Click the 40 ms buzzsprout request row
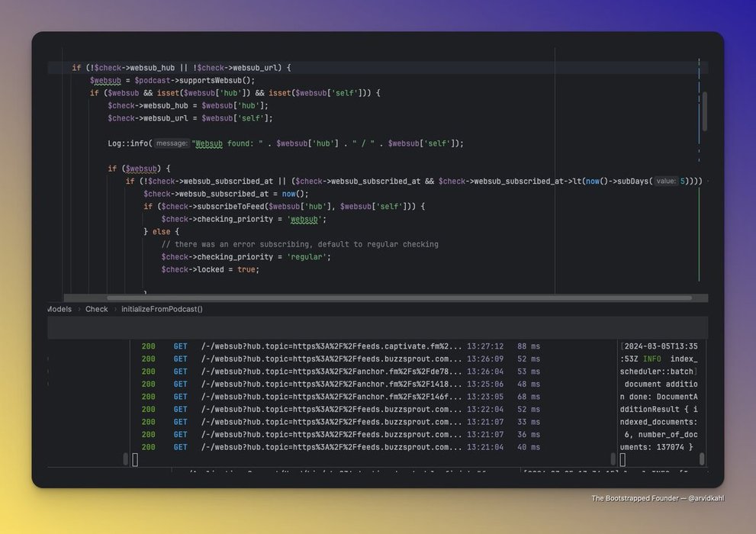Screen dimensions: 756x534 (x=332, y=447)
